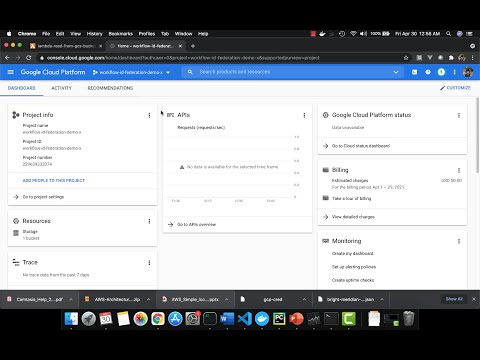Open the Profiles menu in the menu bar
Viewport: 480px width, 360px height.
(147, 34)
